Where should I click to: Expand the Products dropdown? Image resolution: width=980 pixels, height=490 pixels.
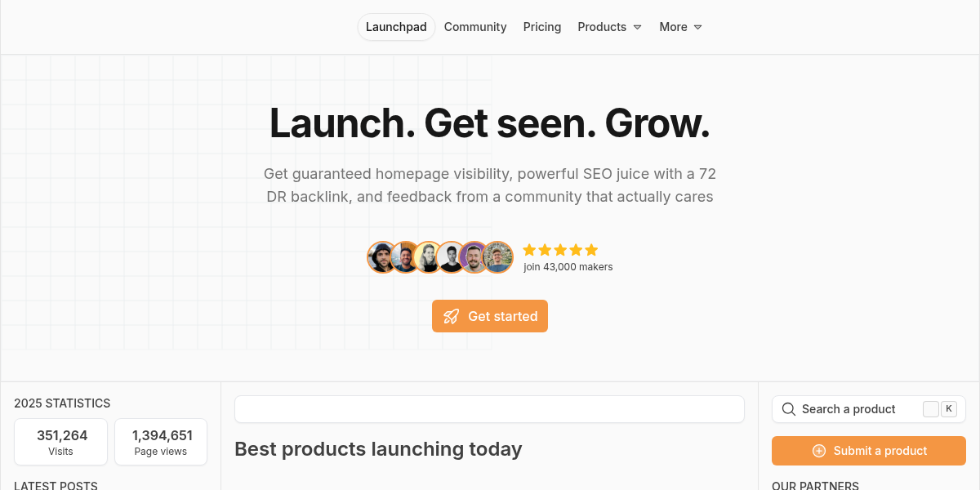tap(609, 27)
